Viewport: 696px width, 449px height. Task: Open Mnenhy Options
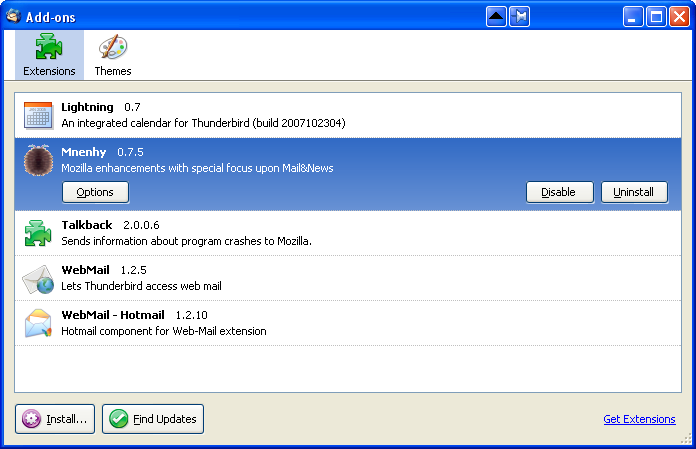[95, 192]
